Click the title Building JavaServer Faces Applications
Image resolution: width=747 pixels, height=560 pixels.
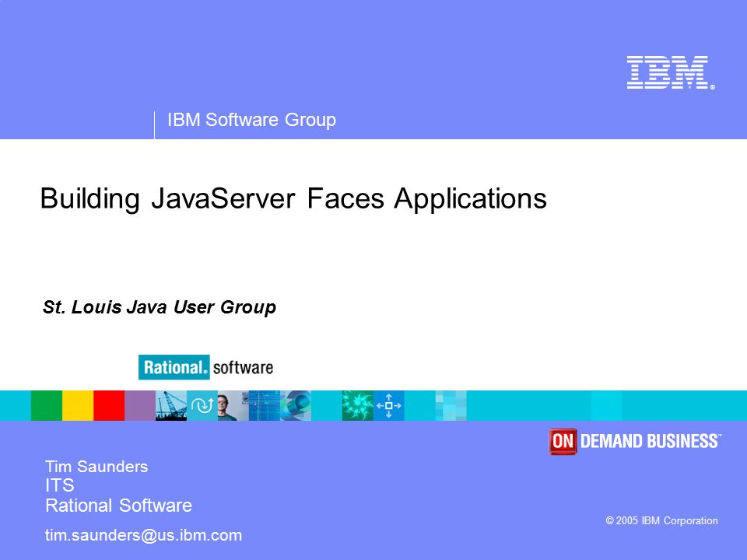click(293, 198)
